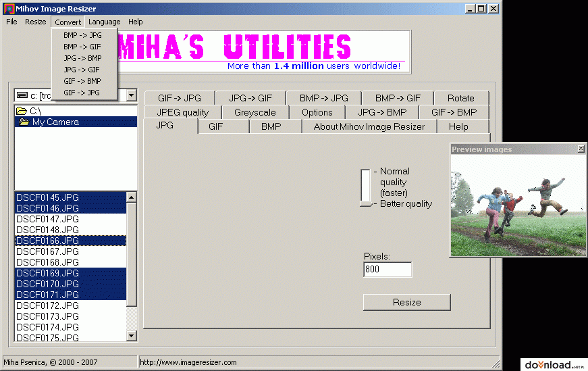Click the file list scroll up arrow
The width and height of the screenshot is (588, 371).
click(131, 197)
